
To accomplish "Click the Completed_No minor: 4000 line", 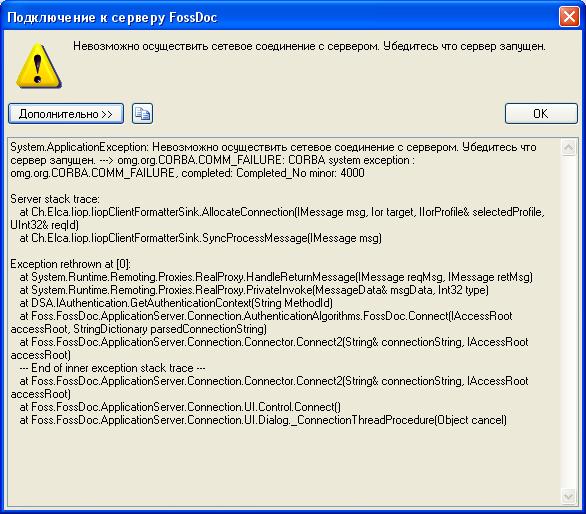I will (187, 173).
